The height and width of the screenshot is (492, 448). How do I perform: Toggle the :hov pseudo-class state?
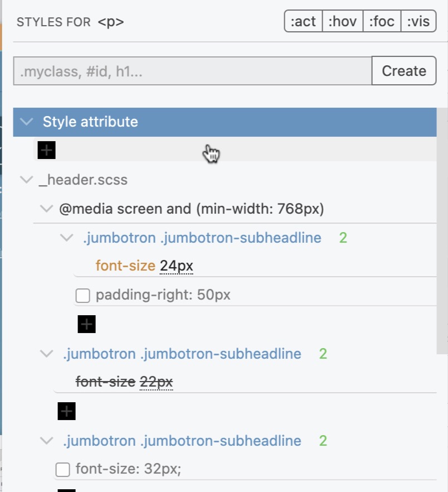click(x=342, y=21)
